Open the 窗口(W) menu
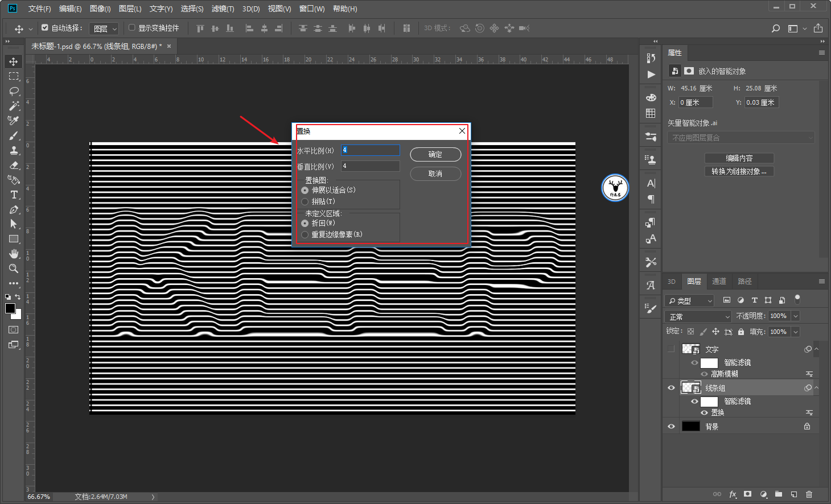The width and height of the screenshot is (831, 504). coord(312,9)
